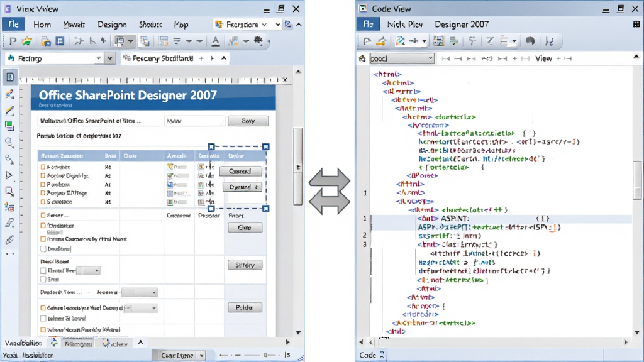This screenshot has width=644, height=362.
Task: Collapse the left window ribbon with top caret
Action: [299, 25]
